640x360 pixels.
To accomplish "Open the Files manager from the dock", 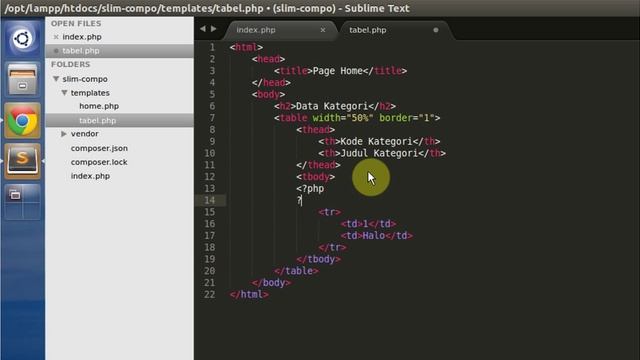I will [x=22, y=80].
